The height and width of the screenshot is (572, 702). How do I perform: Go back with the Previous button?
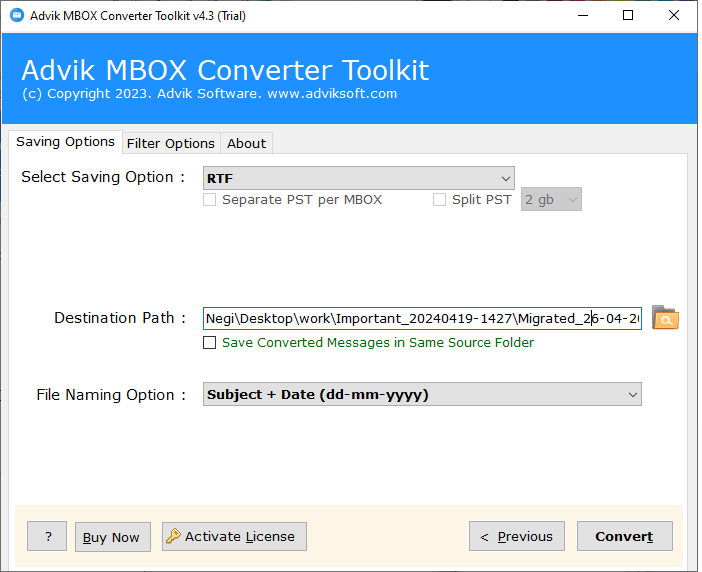pos(517,536)
